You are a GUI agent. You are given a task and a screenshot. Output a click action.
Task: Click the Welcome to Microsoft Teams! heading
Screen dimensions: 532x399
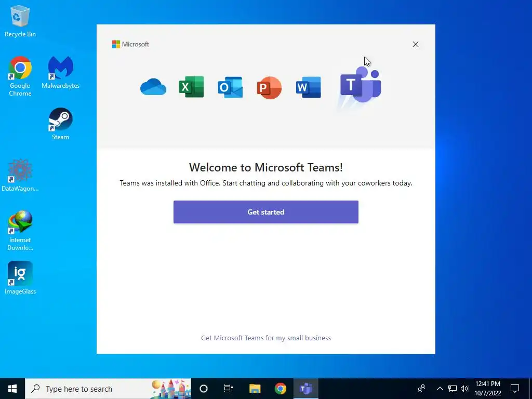tap(266, 167)
